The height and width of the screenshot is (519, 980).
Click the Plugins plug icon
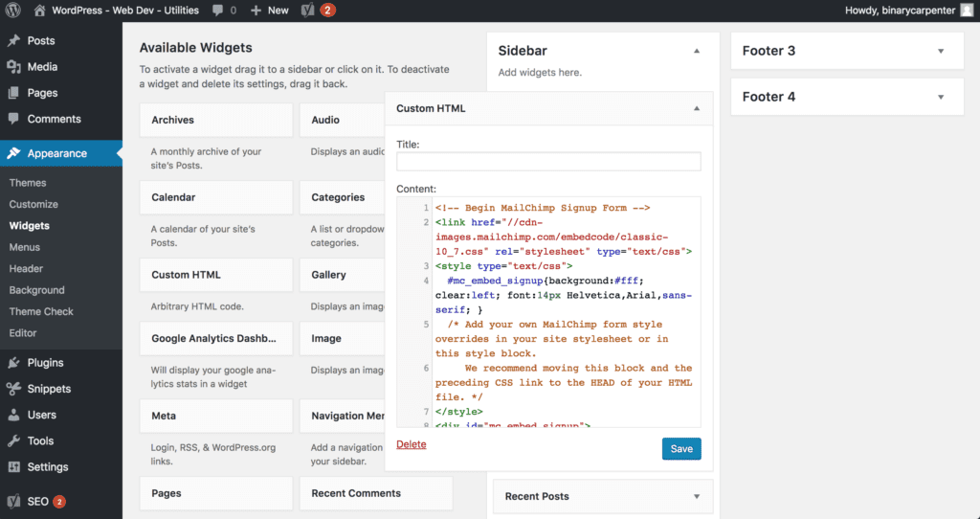click(x=13, y=363)
